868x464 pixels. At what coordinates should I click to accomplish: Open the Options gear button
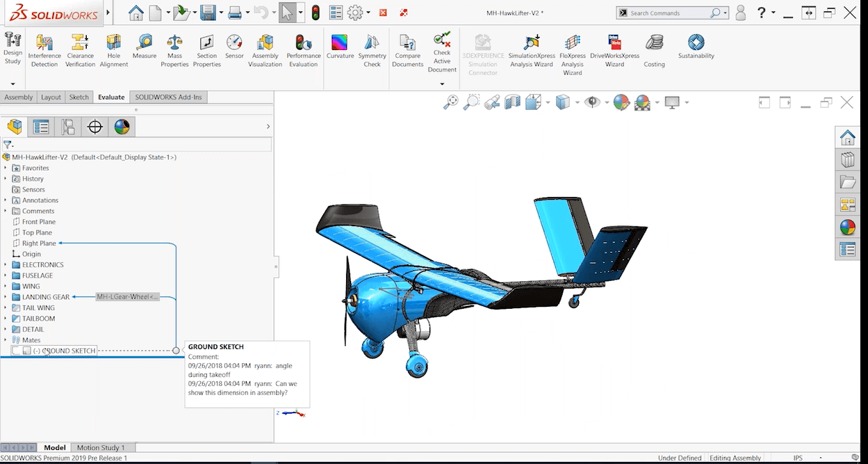click(354, 13)
